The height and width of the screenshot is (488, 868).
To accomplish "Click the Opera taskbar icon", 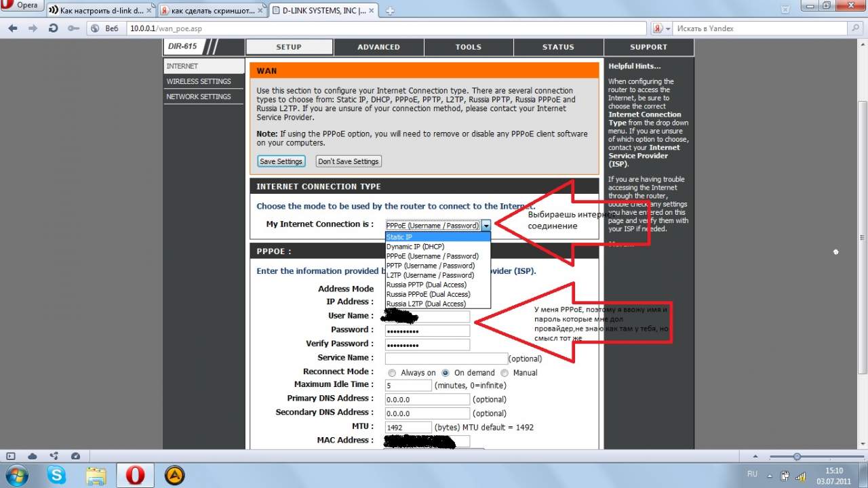I will (x=136, y=475).
